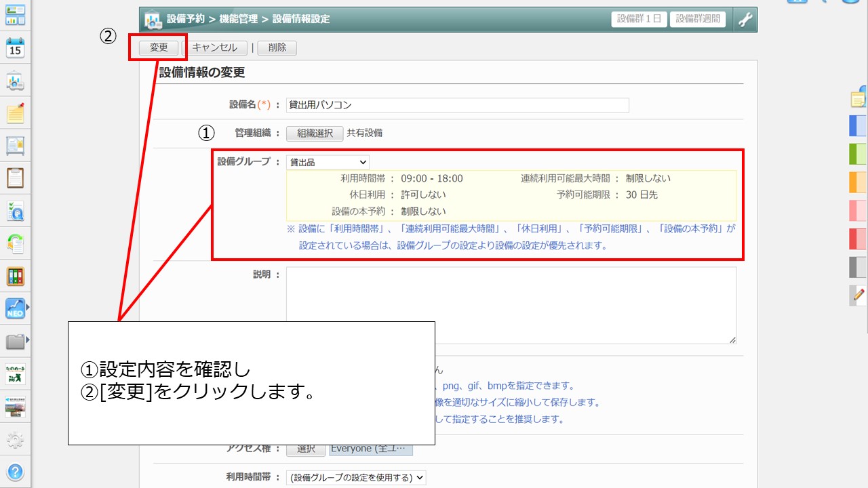This screenshot has width=868, height=488.
Task: Click the 変更 button
Action: [x=159, y=47]
